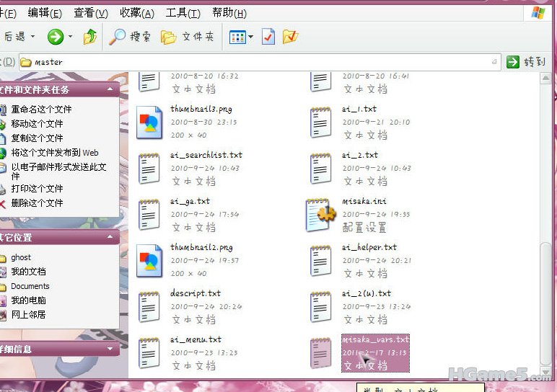Screen dimensions: 557x392
Task: Collapse the File and Folder Tasks panel
Action: coord(110,89)
